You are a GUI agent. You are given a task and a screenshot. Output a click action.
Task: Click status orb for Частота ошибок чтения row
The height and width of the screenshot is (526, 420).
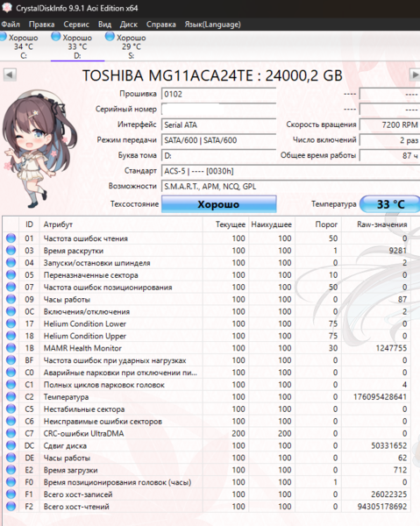(11, 238)
